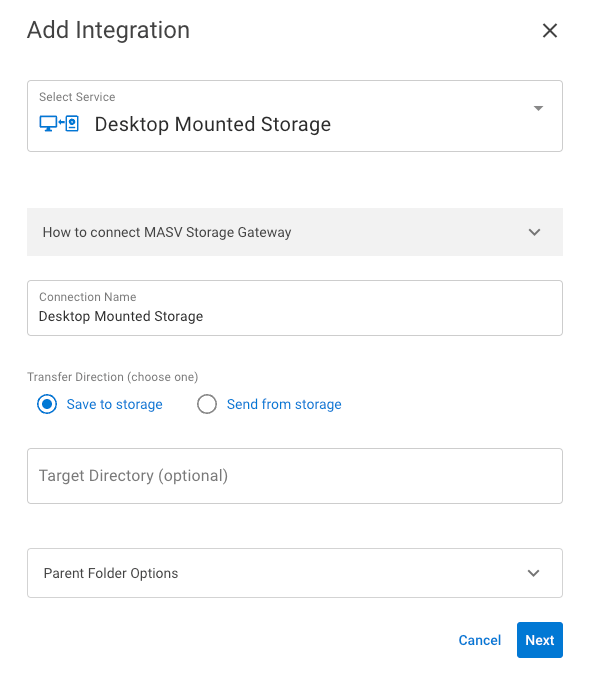This screenshot has width=591, height=679.
Task: Close the Add Integration dialog
Action: (x=549, y=30)
